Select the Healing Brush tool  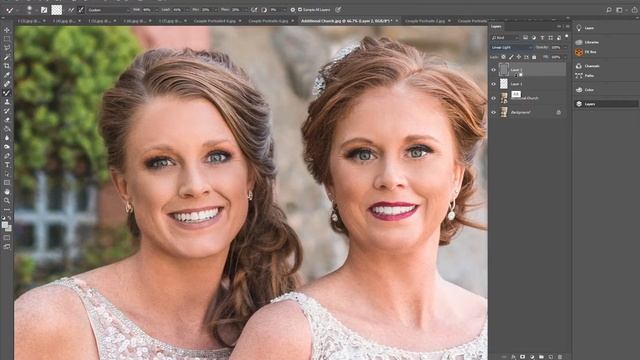(x=7, y=84)
